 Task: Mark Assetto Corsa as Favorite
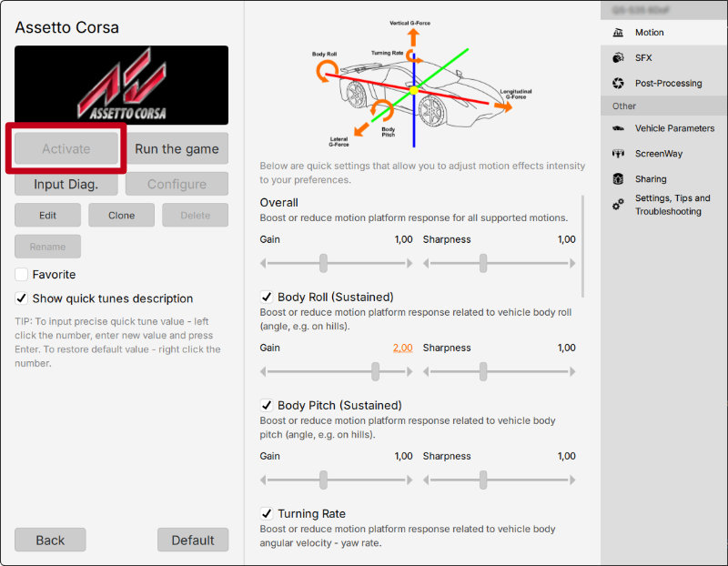20,274
